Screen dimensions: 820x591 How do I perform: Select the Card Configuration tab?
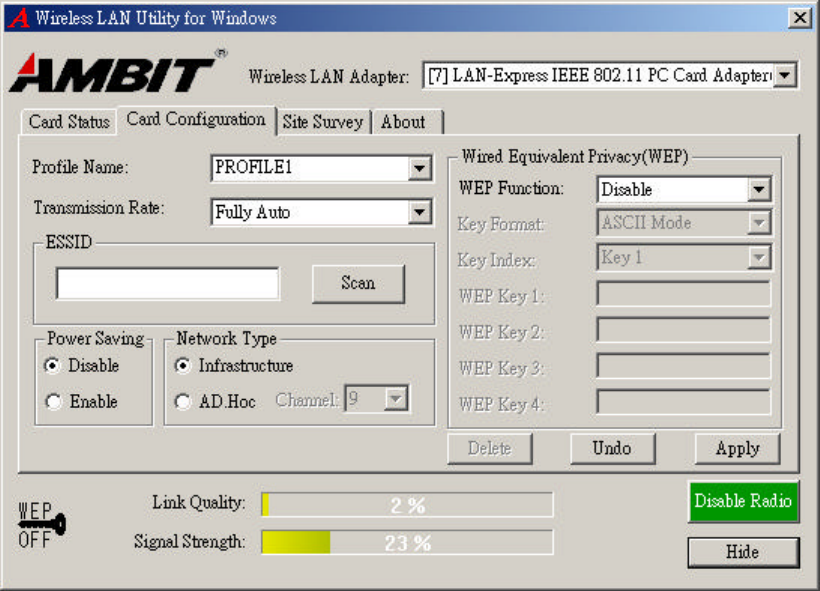point(196,119)
